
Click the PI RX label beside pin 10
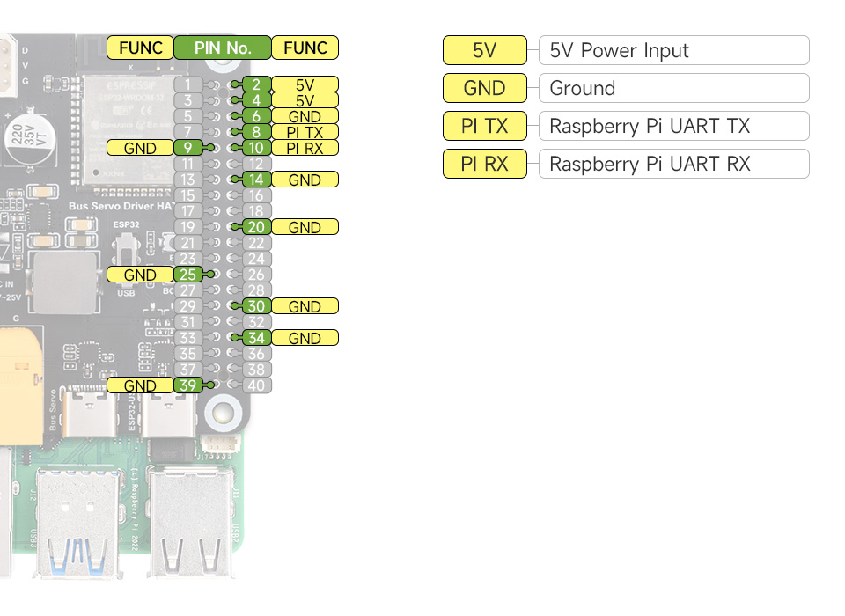(305, 148)
